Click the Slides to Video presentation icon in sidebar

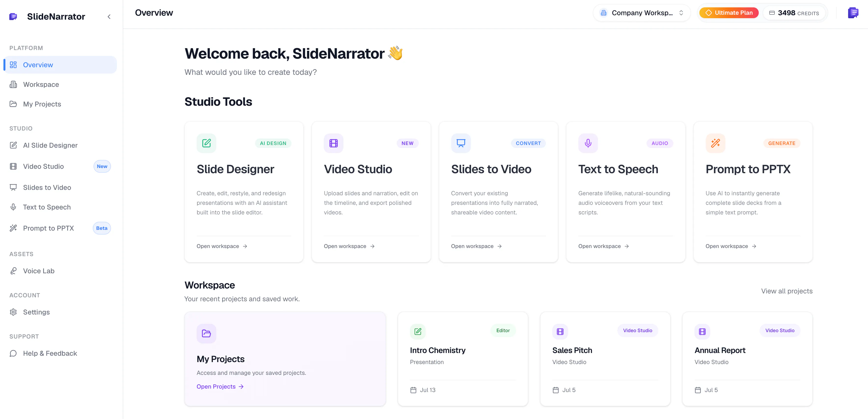click(13, 187)
